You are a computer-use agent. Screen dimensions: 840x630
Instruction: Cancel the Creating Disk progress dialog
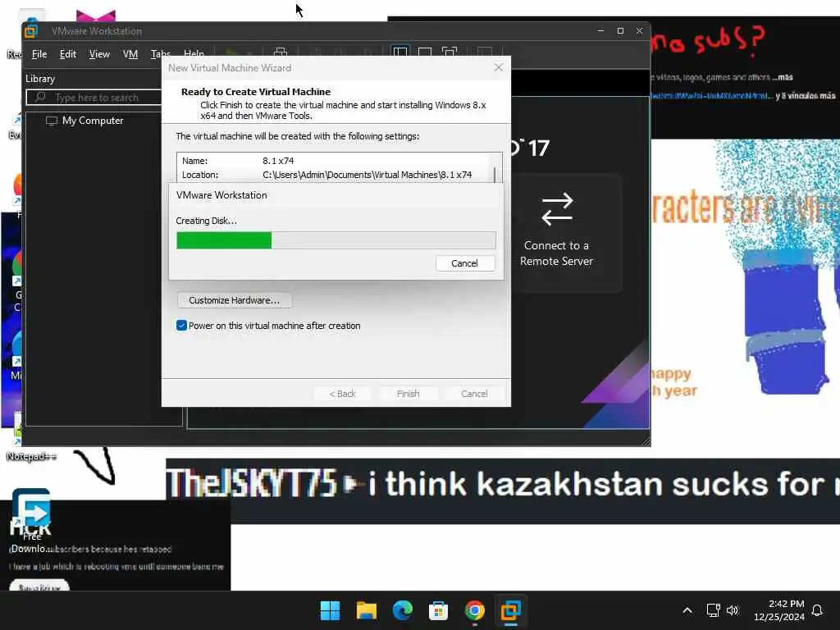pos(464,263)
